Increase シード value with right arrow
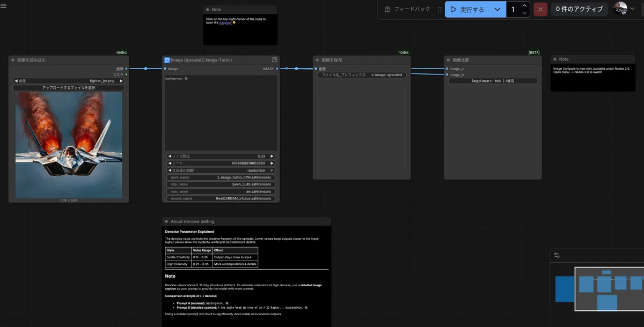 point(272,163)
